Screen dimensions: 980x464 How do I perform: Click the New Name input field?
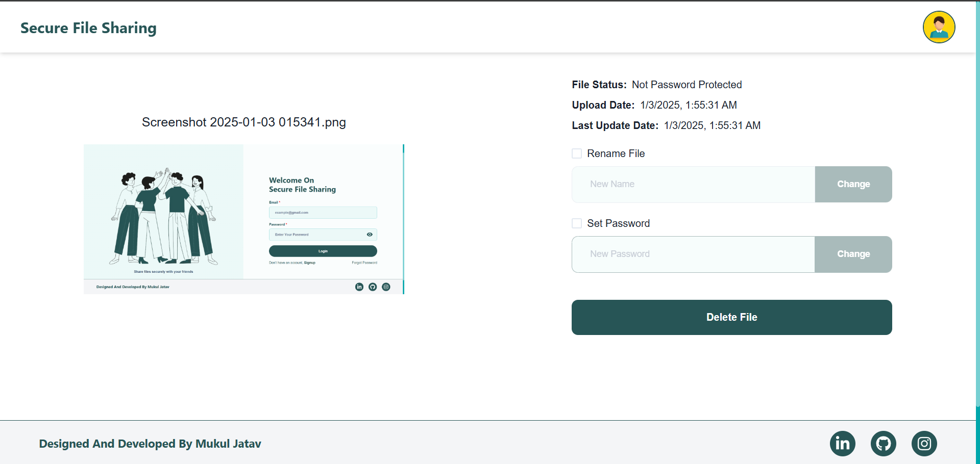pyautogui.click(x=693, y=184)
